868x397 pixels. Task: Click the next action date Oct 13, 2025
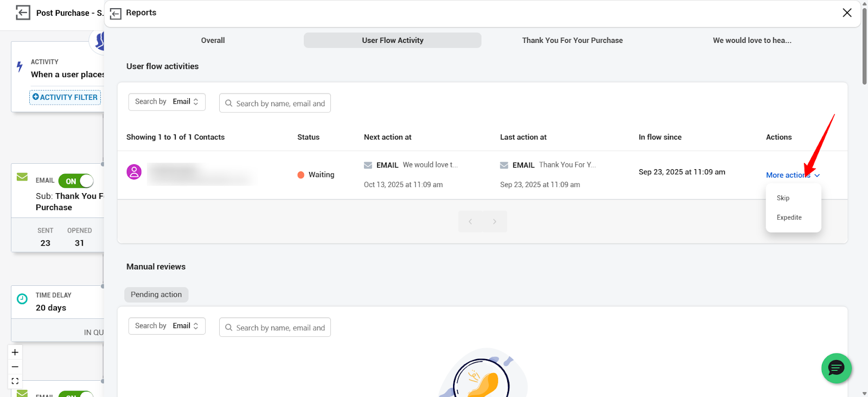point(403,185)
